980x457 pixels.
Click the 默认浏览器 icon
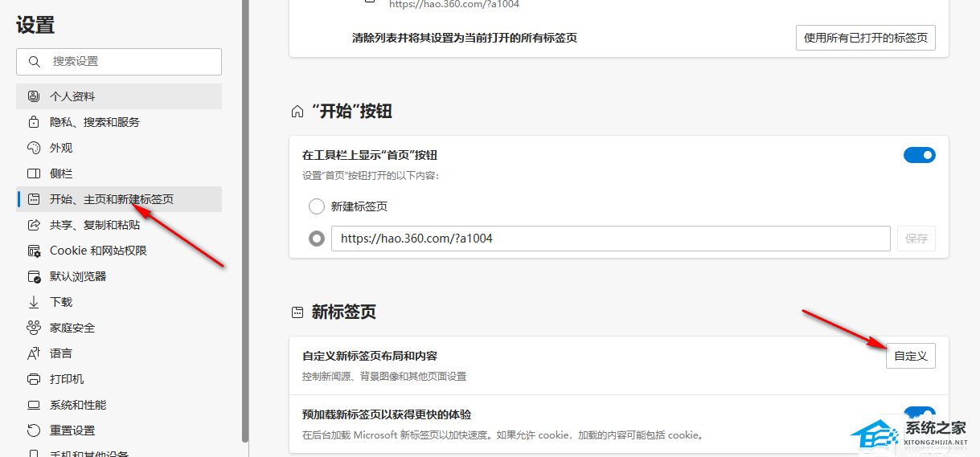click(34, 276)
